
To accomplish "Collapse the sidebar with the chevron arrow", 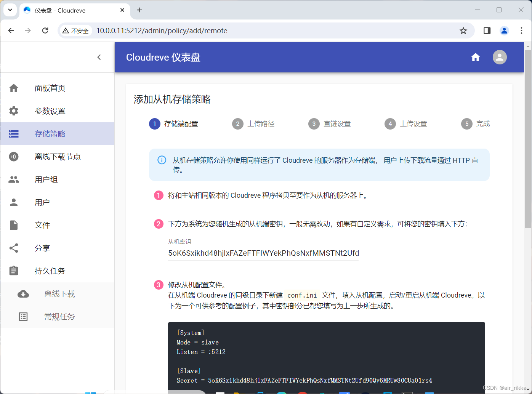I will pyautogui.click(x=99, y=57).
